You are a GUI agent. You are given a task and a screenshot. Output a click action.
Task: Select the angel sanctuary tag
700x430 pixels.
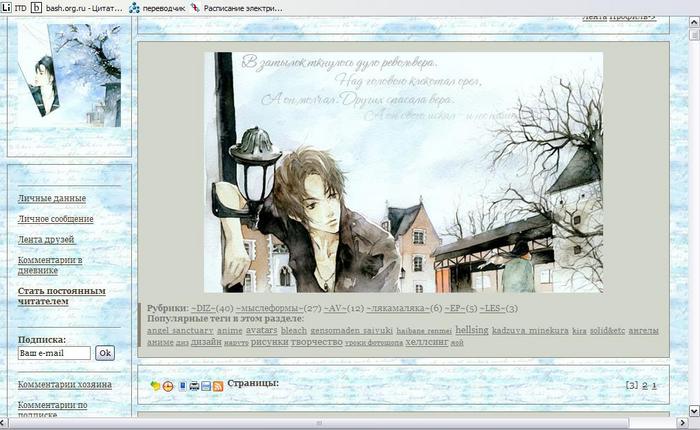pos(180,331)
